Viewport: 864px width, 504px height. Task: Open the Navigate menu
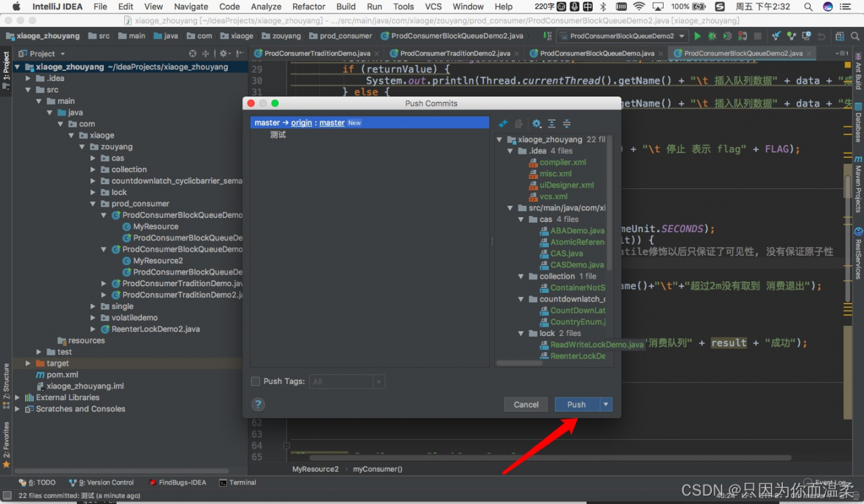191,6
